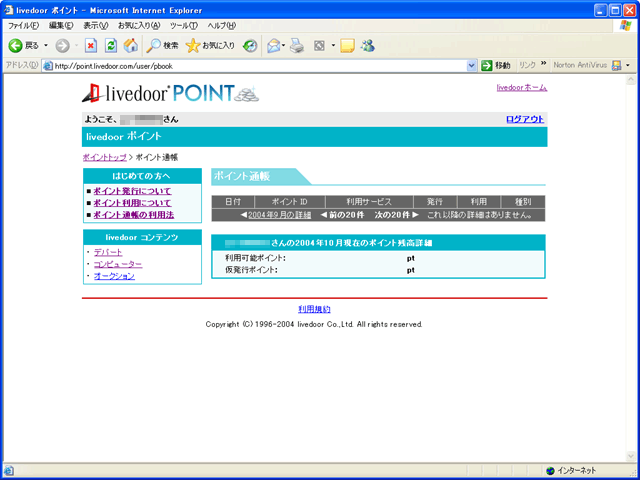Click 次の20件 next pager
Image resolution: width=640 pixels, height=480 pixels.
(397, 215)
